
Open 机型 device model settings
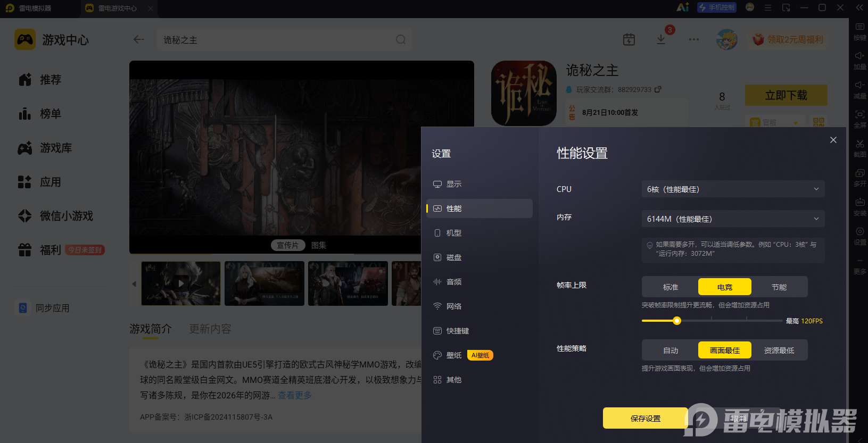[x=480, y=233]
